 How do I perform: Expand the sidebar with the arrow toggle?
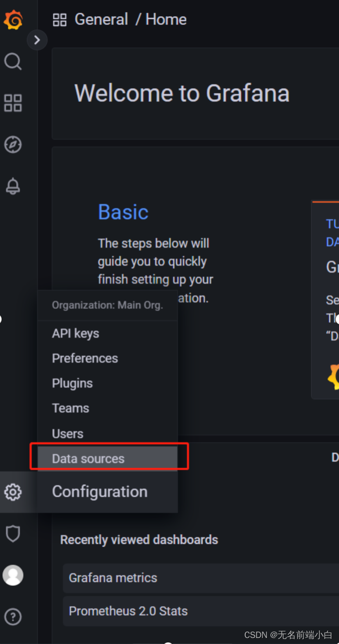37,40
